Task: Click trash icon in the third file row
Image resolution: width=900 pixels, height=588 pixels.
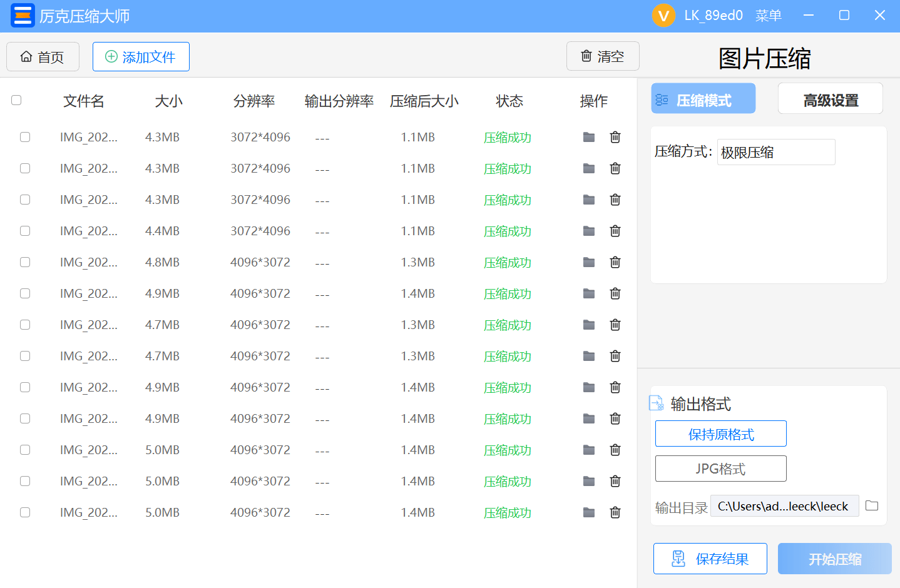Action: tap(615, 200)
